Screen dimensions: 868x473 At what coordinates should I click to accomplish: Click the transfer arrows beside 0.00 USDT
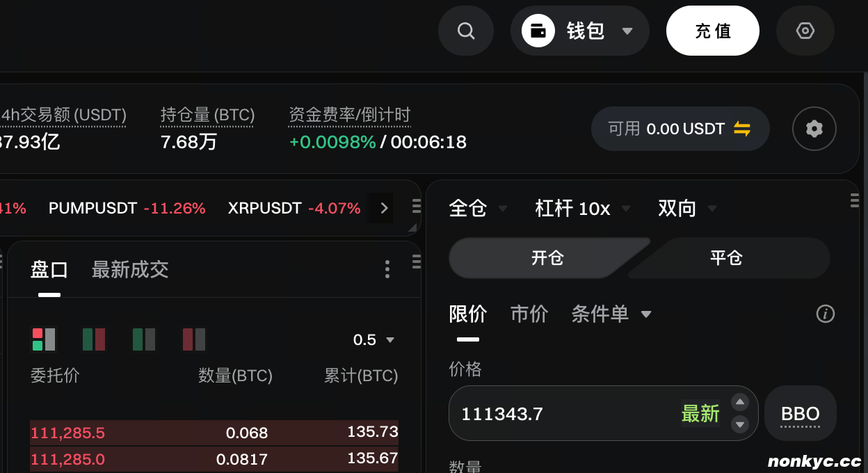(x=742, y=129)
